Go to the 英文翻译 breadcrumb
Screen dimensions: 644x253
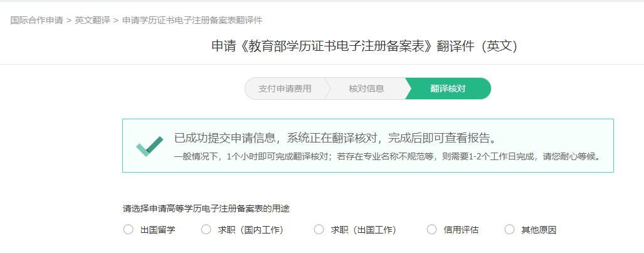click(92, 20)
